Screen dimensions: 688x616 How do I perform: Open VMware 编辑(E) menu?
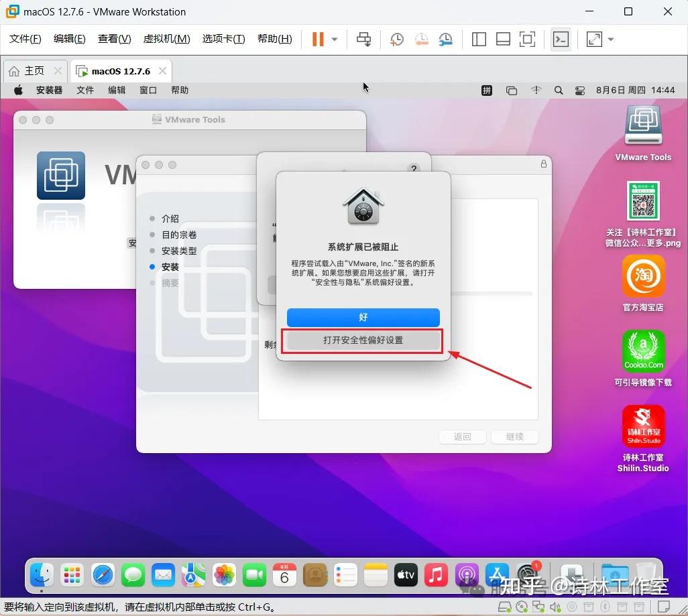pos(69,39)
